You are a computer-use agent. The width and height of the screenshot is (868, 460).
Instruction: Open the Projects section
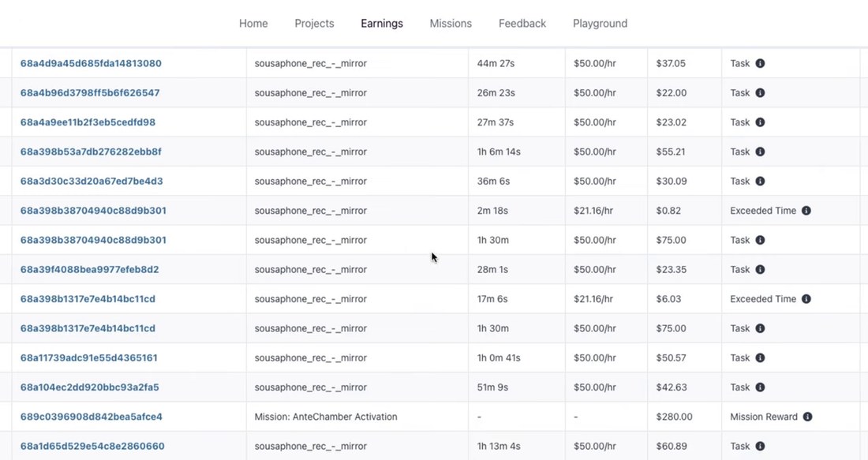(x=314, y=23)
